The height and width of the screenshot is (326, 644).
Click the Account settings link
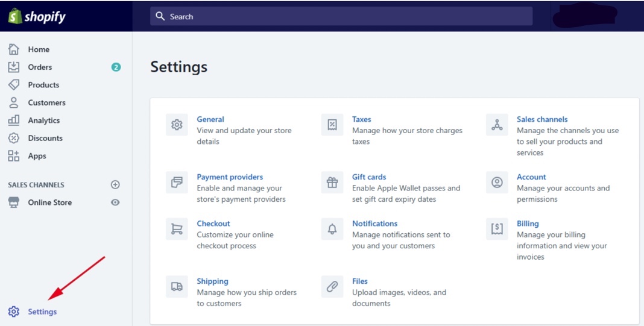pos(531,177)
